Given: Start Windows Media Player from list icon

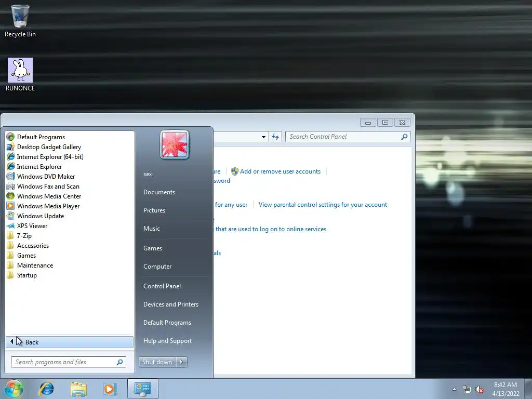Looking at the screenshot, I should pos(10,206).
